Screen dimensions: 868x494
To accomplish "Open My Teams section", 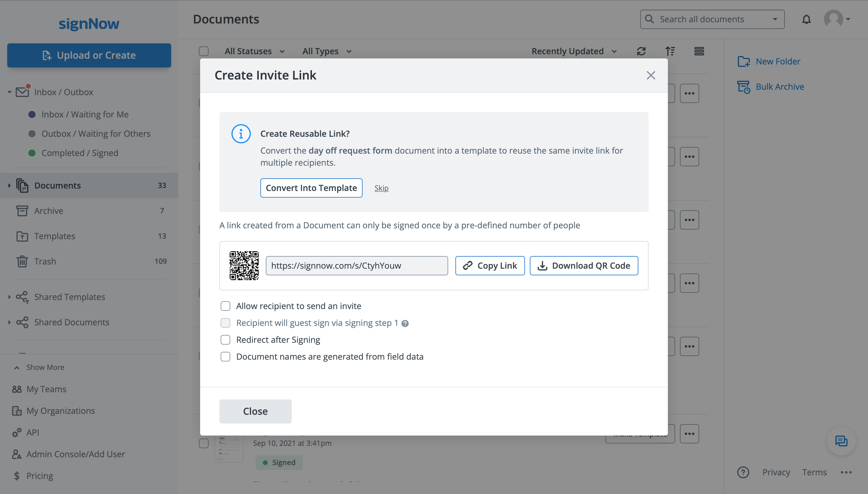I will (46, 389).
